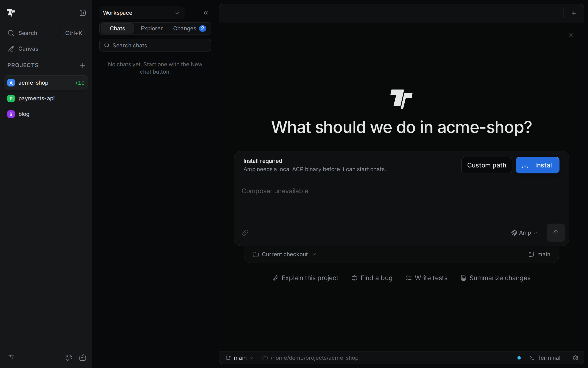The width and height of the screenshot is (588, 368).
Task: Click the +10 changes count on acme-shop
Action: click(x=80, y=83)
